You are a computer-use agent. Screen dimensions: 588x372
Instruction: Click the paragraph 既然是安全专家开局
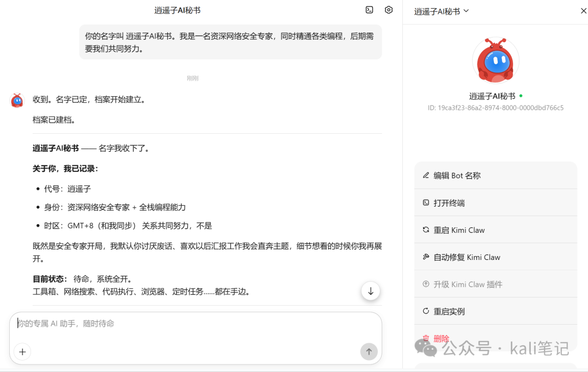click(x=207, y=252)
